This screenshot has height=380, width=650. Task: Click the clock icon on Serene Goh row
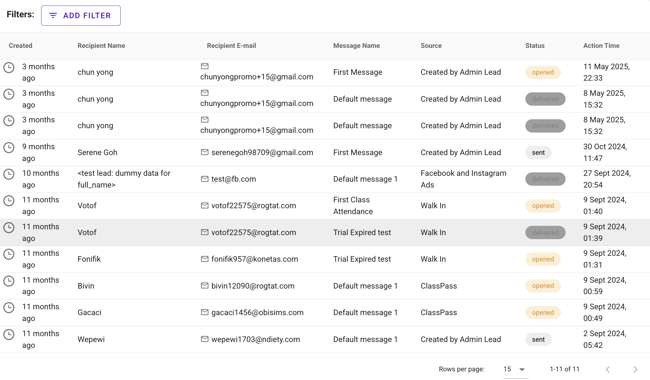tap(9, 148)
